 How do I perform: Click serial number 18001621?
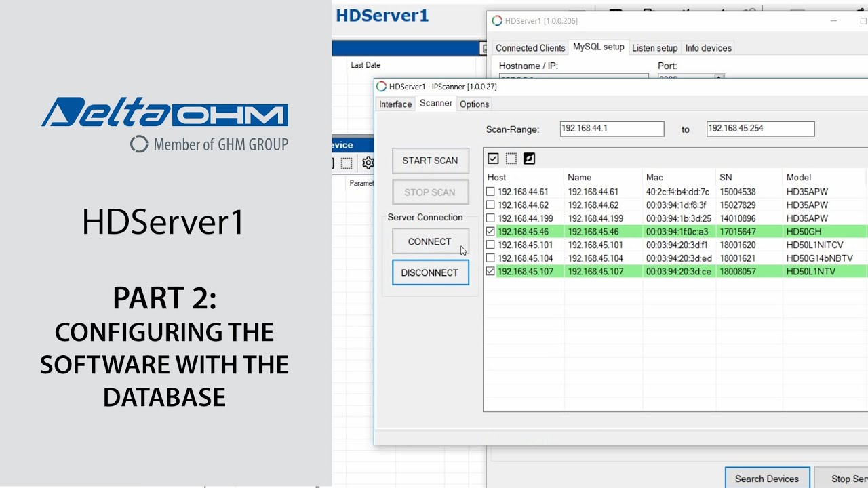(x=738, y=258)
